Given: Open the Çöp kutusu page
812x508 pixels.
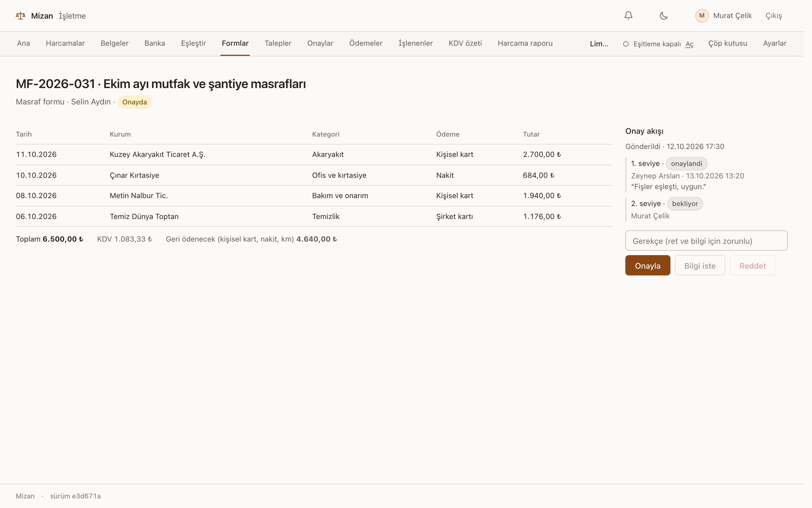Looking at the screenshot, I should pos(728,43).
